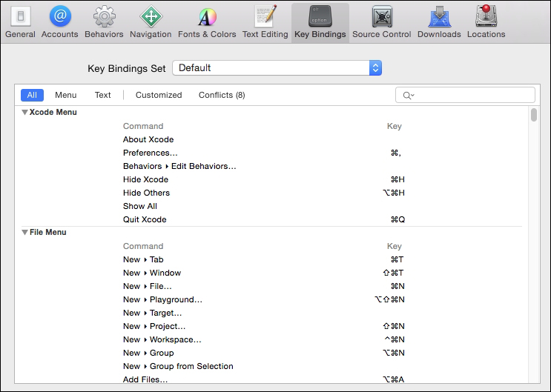Open the General preferences pane

(20, 21)
